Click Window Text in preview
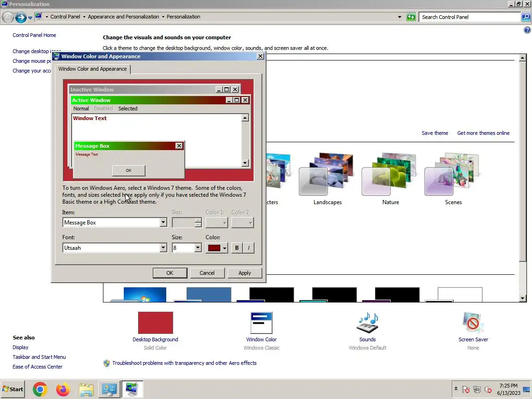 click(90, 118)
